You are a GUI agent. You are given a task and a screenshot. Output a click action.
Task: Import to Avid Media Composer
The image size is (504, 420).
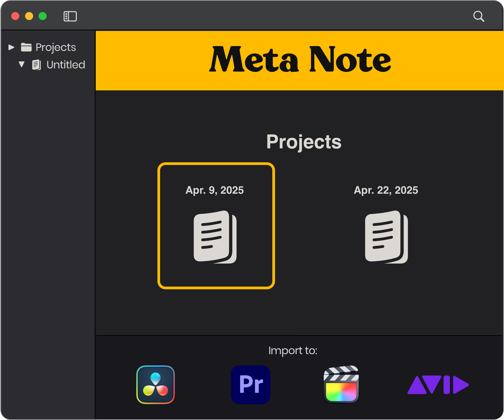pyautogui.click(x=438, y=385)
